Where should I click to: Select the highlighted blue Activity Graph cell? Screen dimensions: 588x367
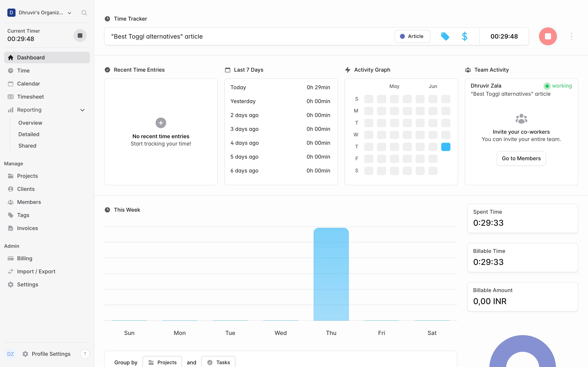click(x=445, y=147)
